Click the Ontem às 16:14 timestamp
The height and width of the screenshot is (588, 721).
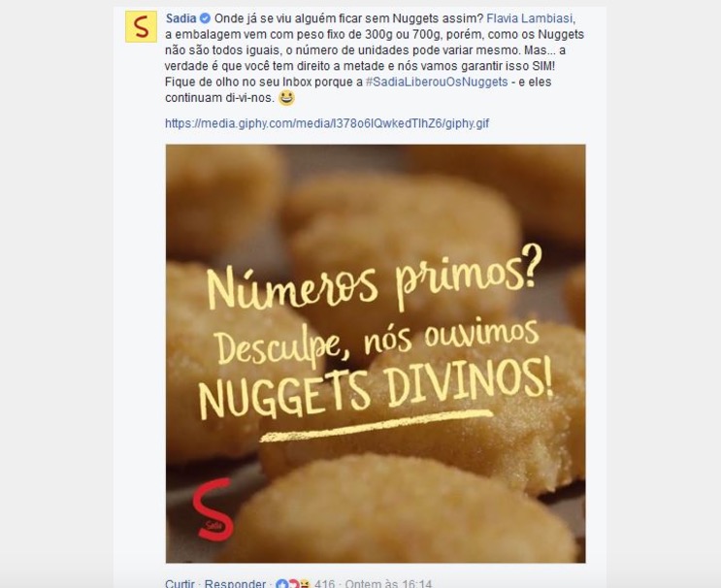pos(388,584)
